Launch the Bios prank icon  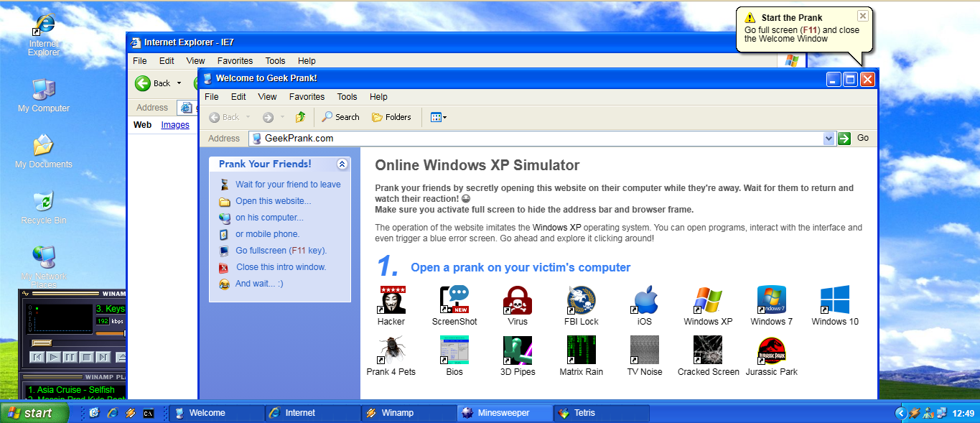pos(454,355)
